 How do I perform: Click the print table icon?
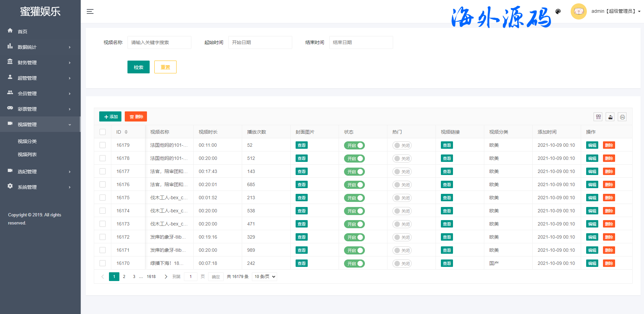click(x=622, y=117)
